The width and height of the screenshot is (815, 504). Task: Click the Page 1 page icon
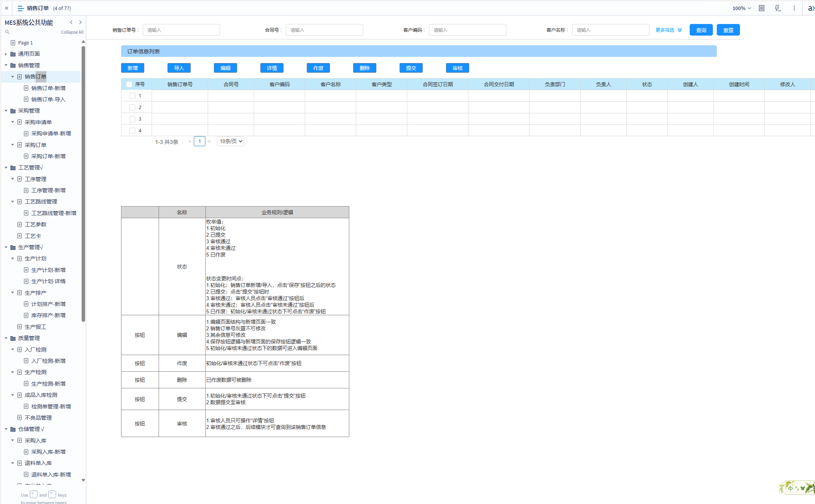[x=13, y=43]
